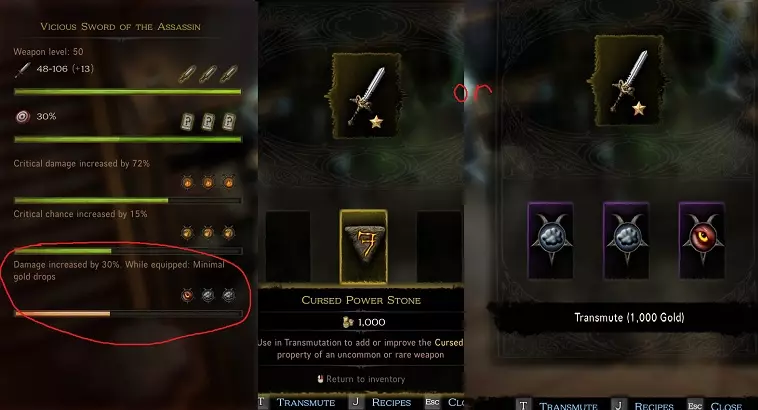Click the empty right slot beside Cursed Power Stone
Image resolution: width=758 pixels, height=410 pixels.
click(439, 247)
